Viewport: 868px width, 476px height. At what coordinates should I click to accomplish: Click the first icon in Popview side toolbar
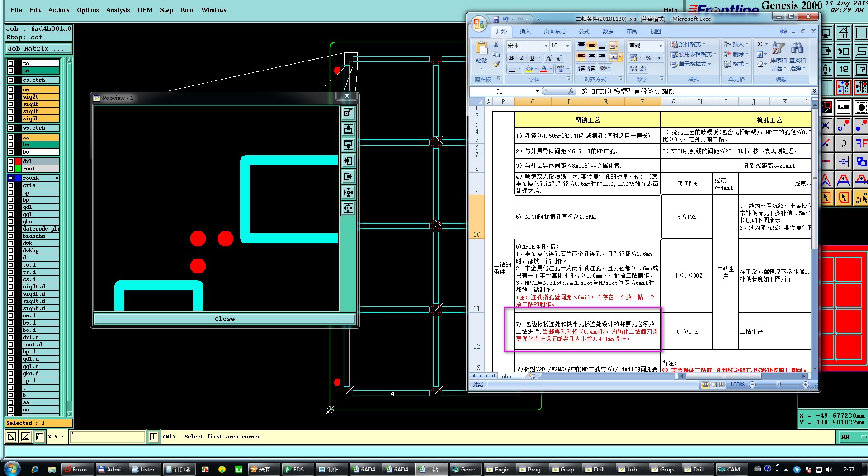[x=348, y=113]
